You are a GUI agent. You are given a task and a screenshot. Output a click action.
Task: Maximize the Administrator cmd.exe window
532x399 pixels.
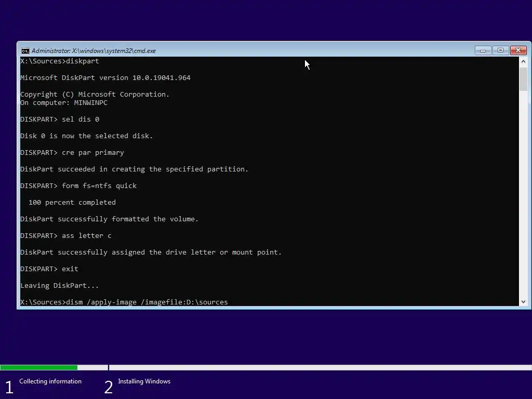tap(500, 50)
